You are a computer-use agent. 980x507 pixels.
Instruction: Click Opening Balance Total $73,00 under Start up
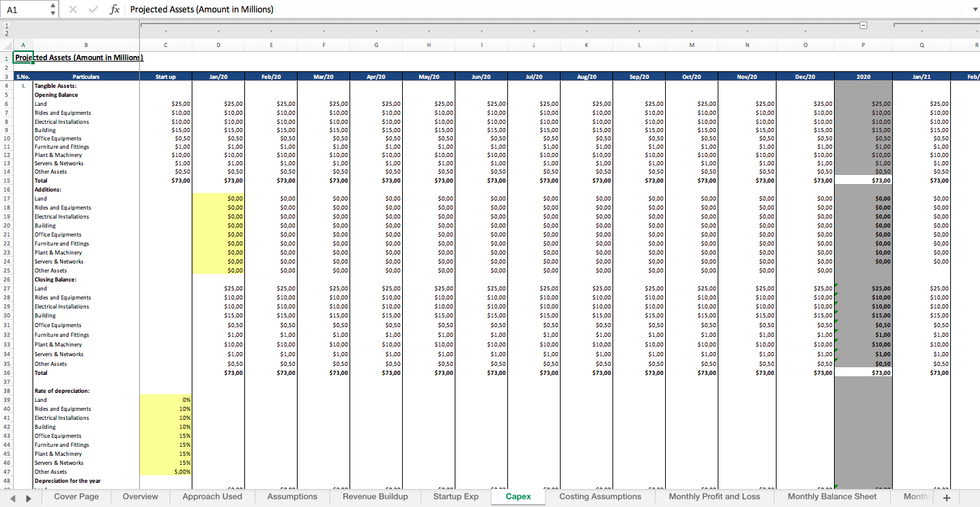pyautogui.click(x=165, y=181)
